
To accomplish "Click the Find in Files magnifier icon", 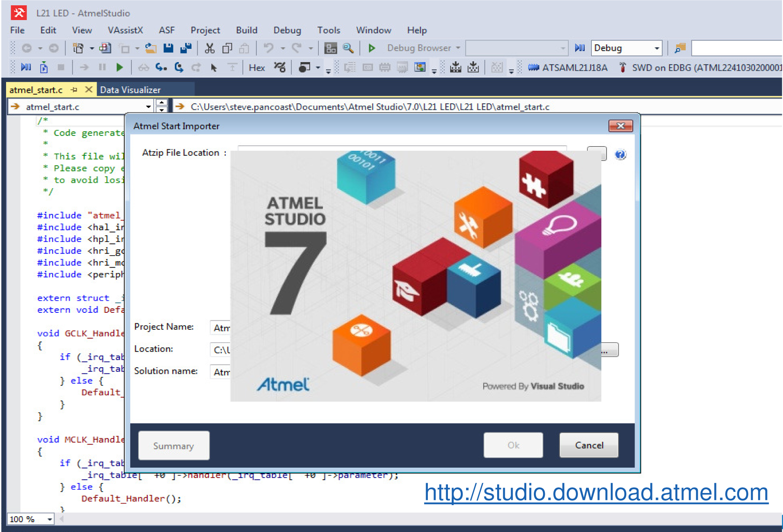I will (x=348, y=48).
